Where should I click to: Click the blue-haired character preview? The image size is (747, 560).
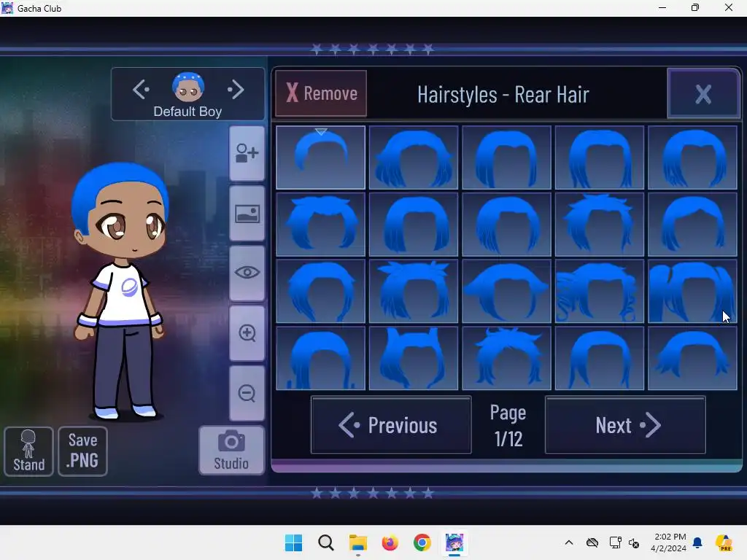(120, 290)
